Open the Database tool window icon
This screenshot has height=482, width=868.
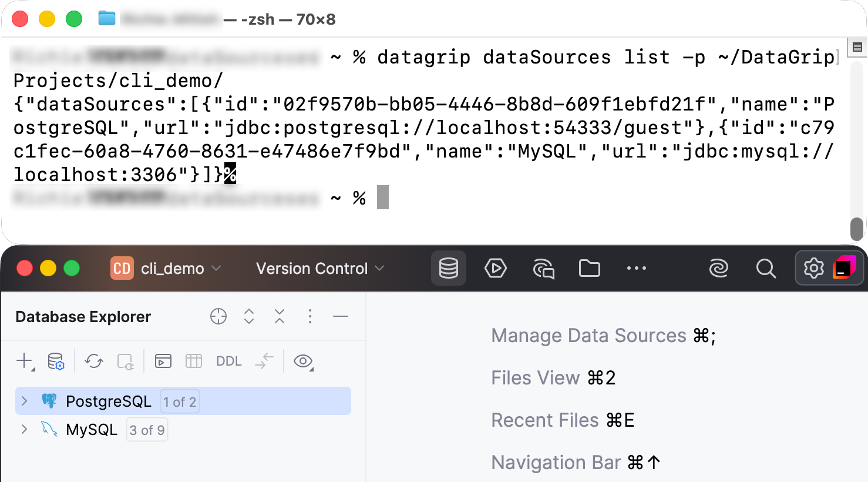(x=449, y=269)
